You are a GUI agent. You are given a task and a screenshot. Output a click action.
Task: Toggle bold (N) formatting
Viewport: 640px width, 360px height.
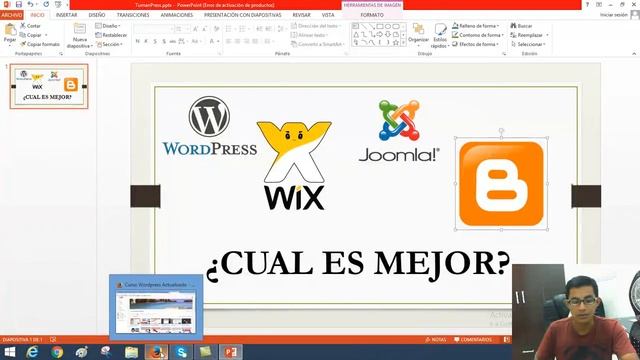[x=138, y=41]
